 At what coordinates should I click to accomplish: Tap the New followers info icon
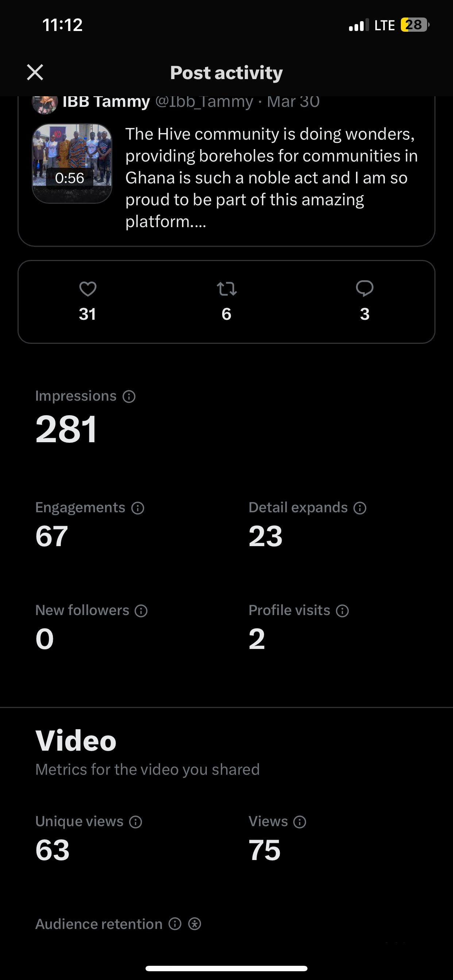coord(141,611)
